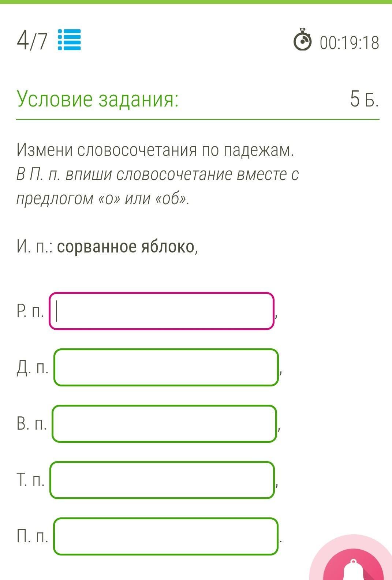Image resolution: width=392 pixels, height=580 pixels.
Task: Click the 'Р. п.' case label
Action: 30,311
